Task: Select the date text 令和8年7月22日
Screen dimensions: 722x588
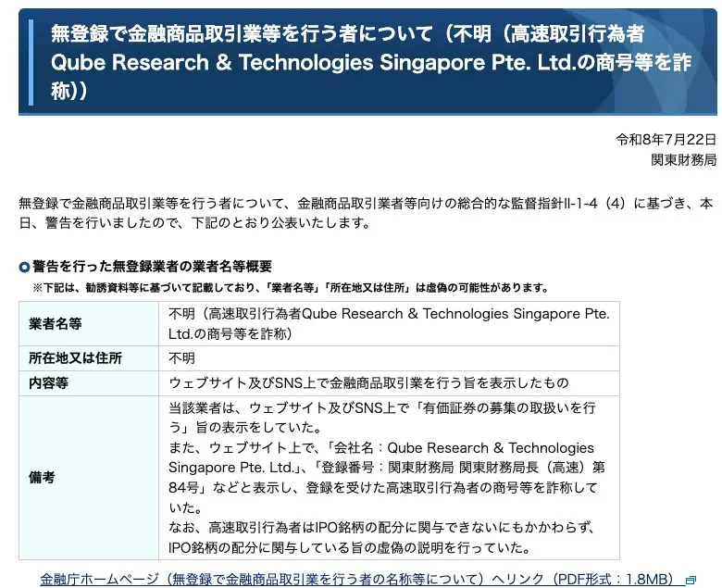Action: pos(666,140)
